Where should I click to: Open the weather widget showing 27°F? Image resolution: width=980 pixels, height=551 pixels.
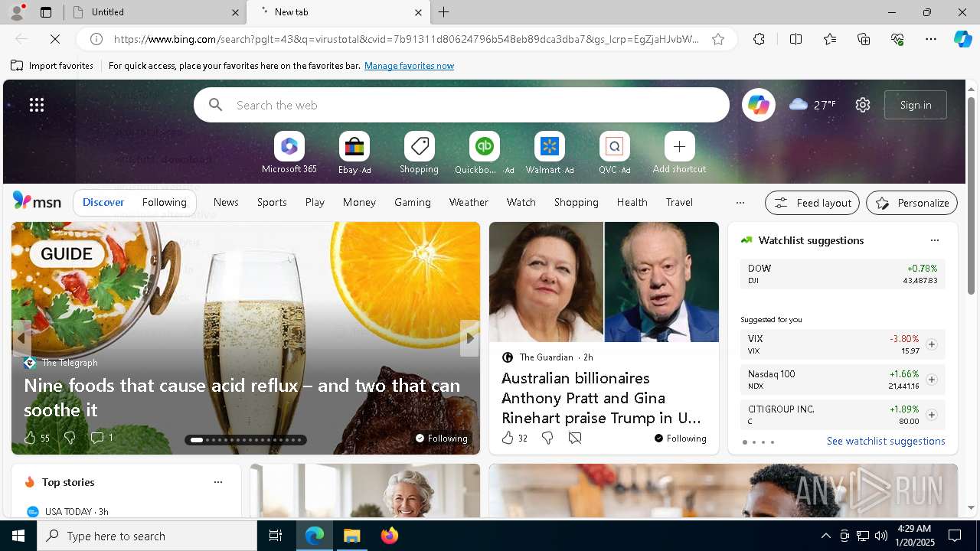812,105
